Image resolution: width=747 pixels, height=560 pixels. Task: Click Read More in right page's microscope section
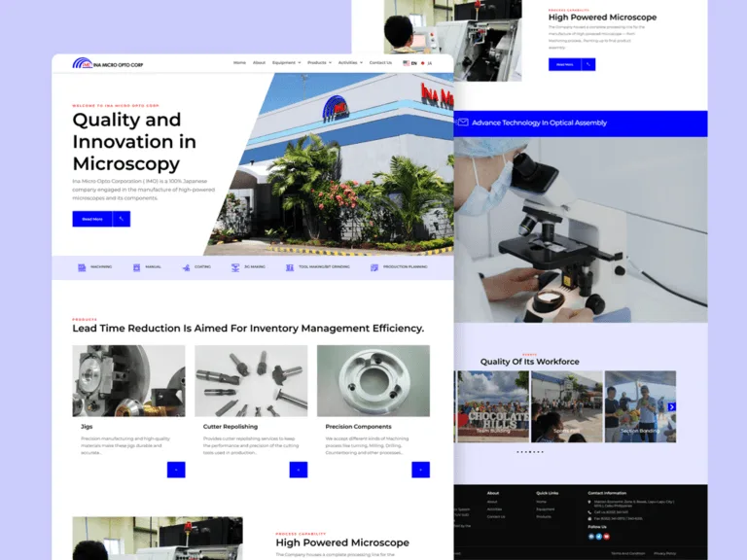point(565,64)
